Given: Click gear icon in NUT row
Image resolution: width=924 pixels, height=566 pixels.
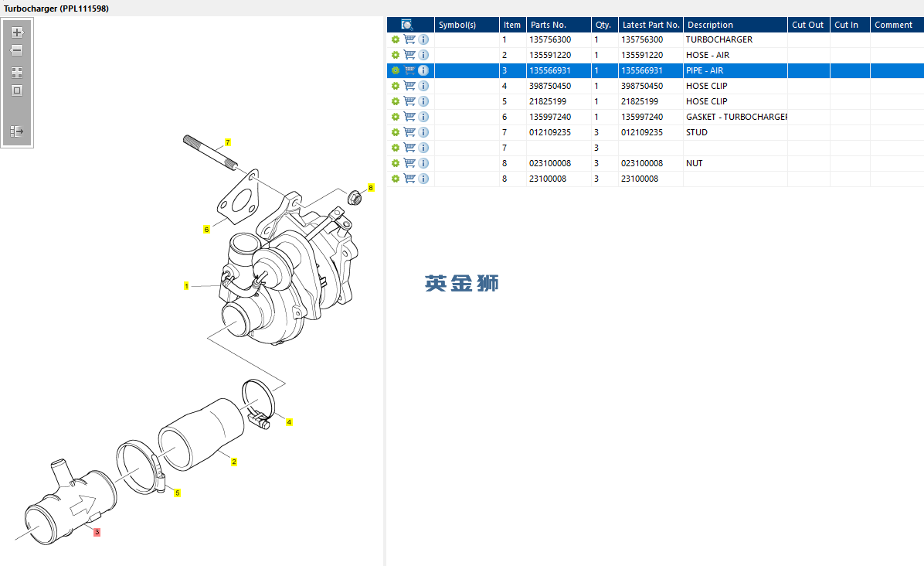Looking at the screenshot, I should coord(396,163).
